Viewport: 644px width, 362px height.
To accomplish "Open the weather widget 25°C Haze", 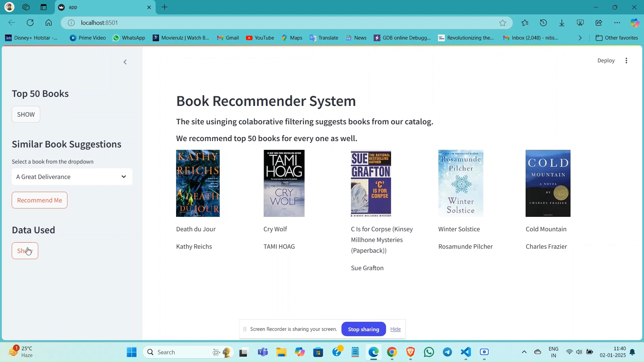I will (21, 353).
